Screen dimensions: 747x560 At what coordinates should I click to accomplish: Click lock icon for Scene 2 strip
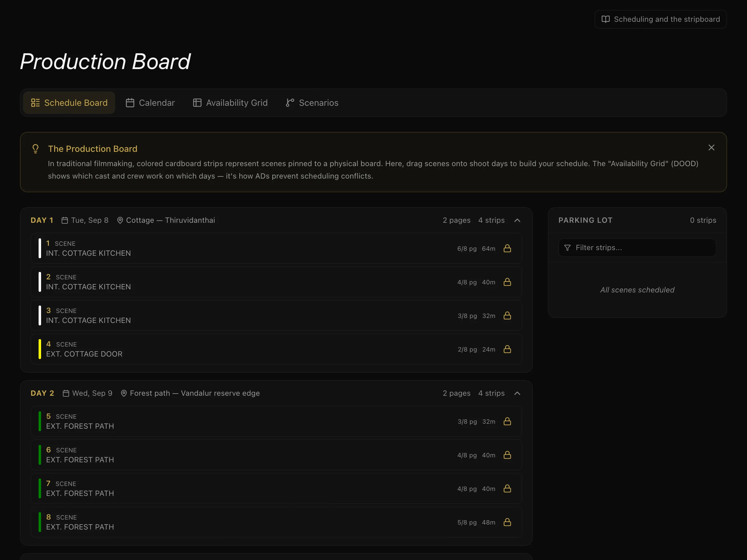[x=507, y=282]
